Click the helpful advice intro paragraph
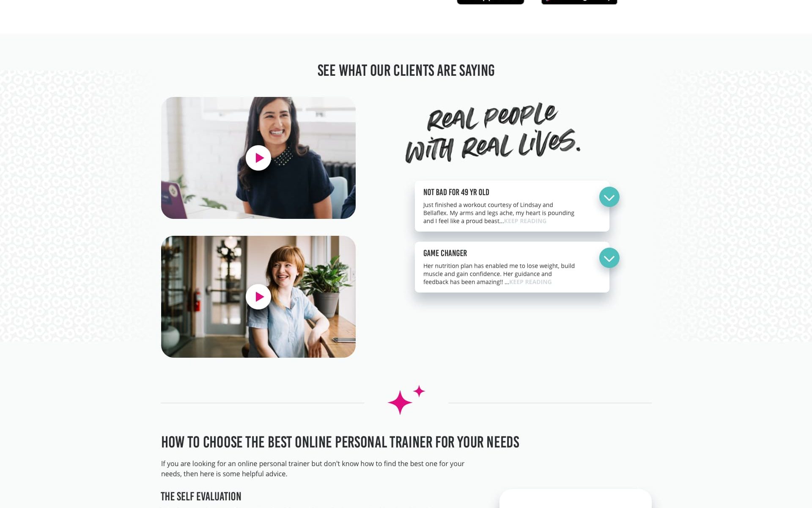 (313, 469)
